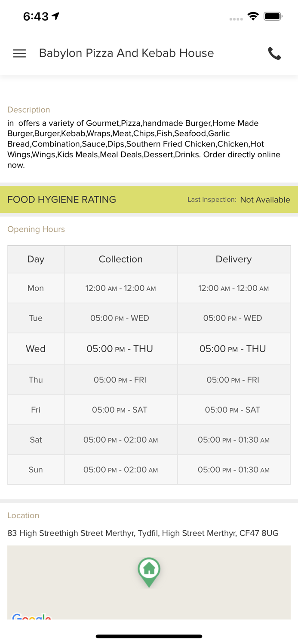This screenshot has width=298, height=644.
Task: Select the Fri row label
Action: (x=36, y=410)
